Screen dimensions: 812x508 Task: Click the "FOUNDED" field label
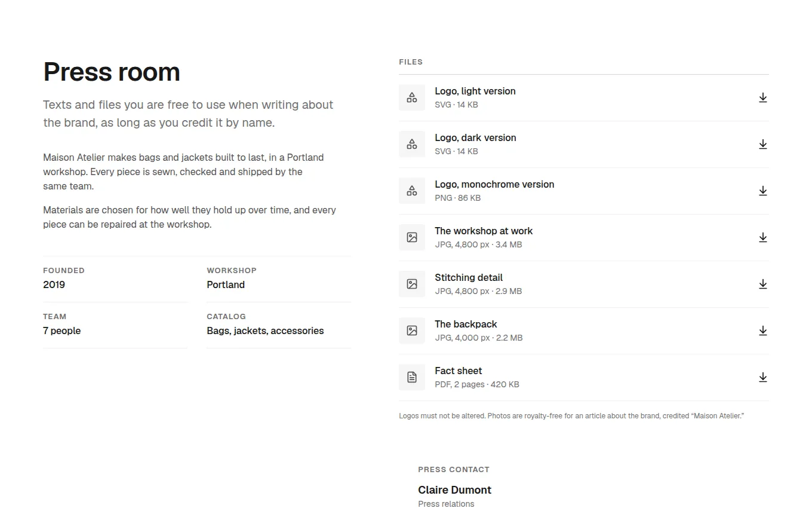coord(64,271)
